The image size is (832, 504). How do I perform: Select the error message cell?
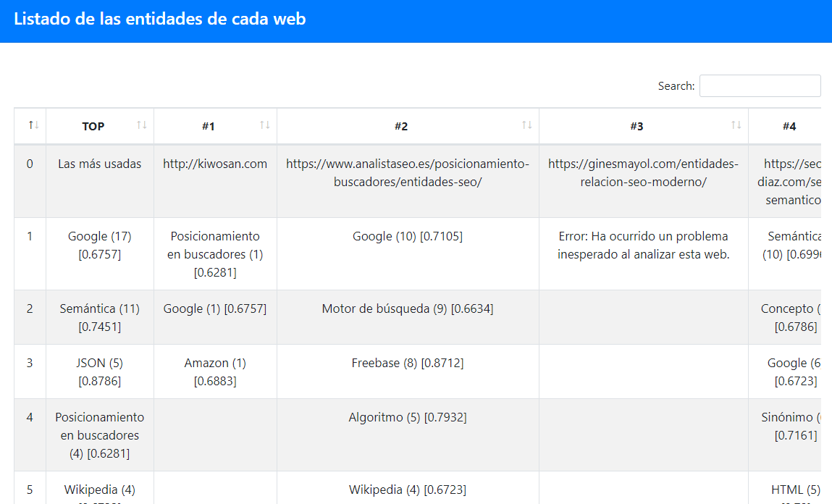click(x=644, y=253)
